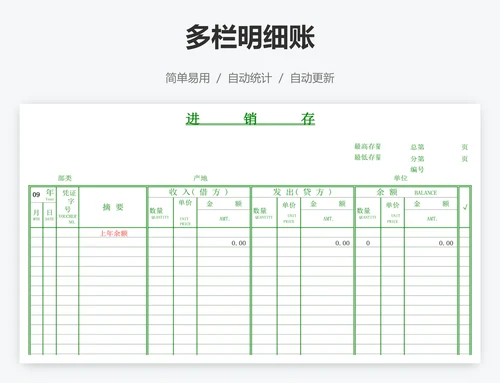This screenshot has height=383, width=500.
Task: Select the 09 year cell
Action: point(36,194)
